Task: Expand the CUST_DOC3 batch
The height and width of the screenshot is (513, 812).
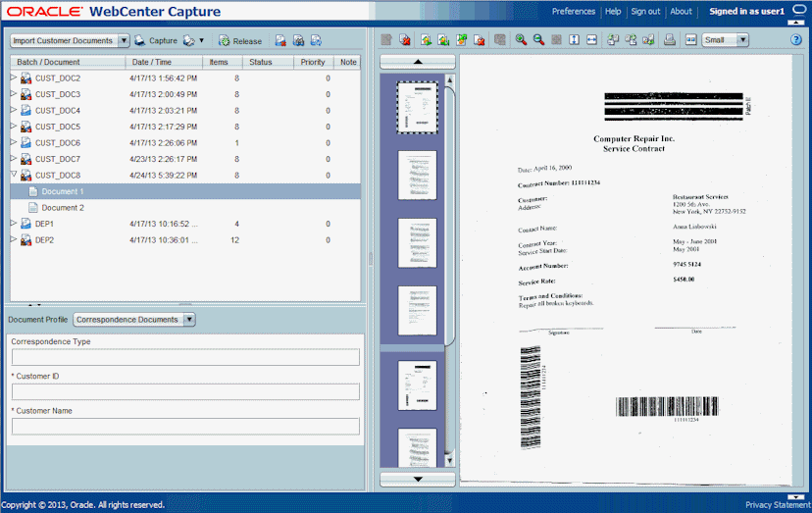Action: 14,94
